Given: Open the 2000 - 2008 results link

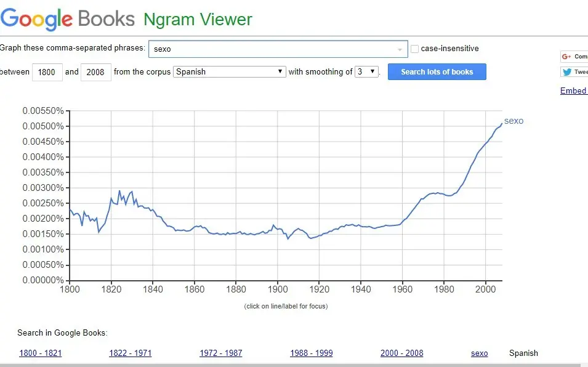Looking at the screenshot, I should [402, 353].
